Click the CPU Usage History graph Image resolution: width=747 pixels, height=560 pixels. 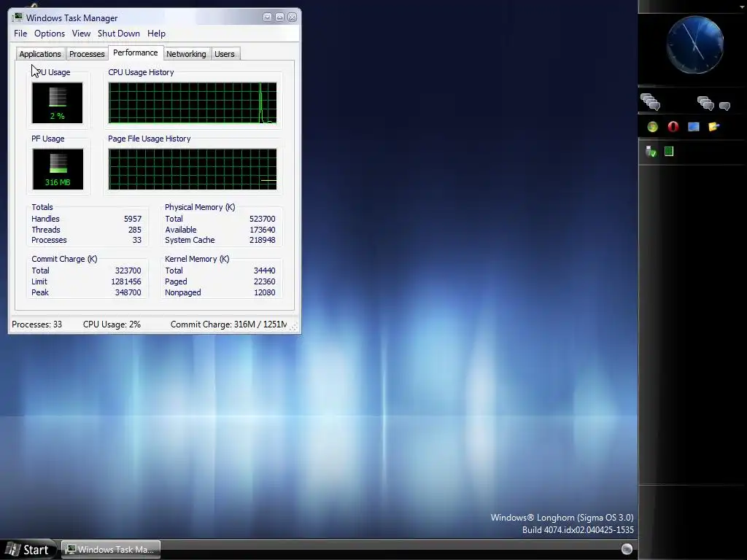(x=193, y=103)
